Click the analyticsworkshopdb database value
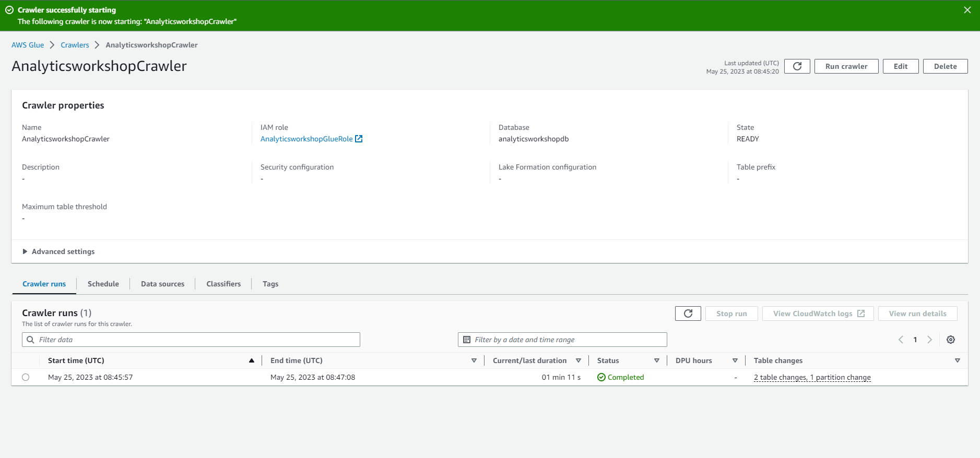 click(x=534, y=139)
